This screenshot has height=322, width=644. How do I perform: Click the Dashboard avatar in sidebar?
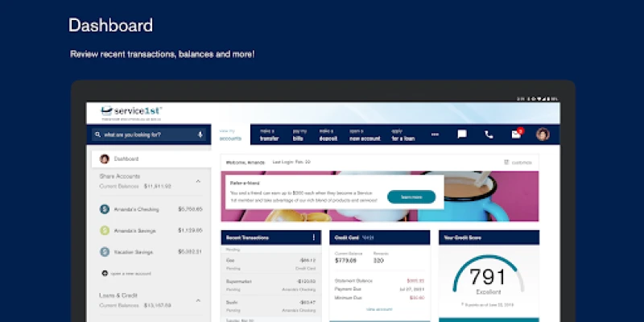105,159
